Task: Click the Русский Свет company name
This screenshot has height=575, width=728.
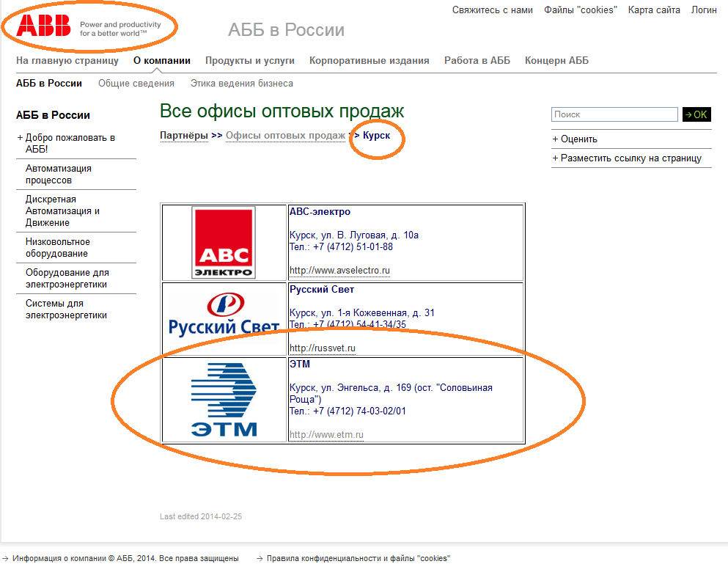Action: click(322, 290)
